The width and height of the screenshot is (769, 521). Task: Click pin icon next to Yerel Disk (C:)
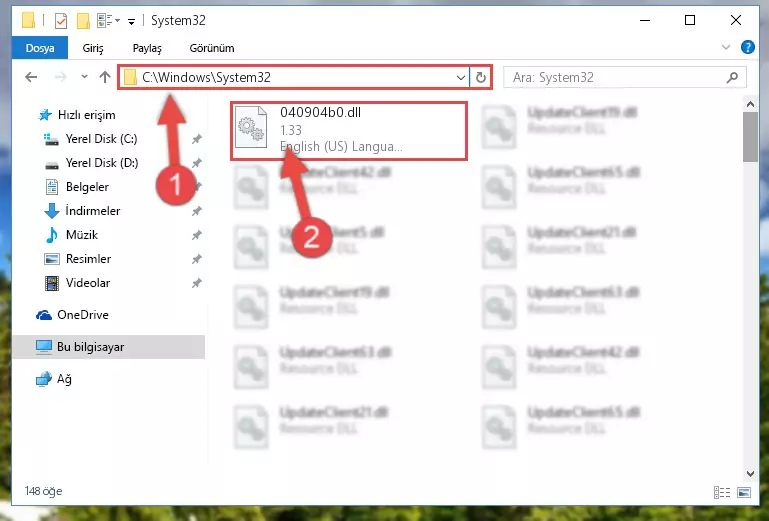click(197, 139)
